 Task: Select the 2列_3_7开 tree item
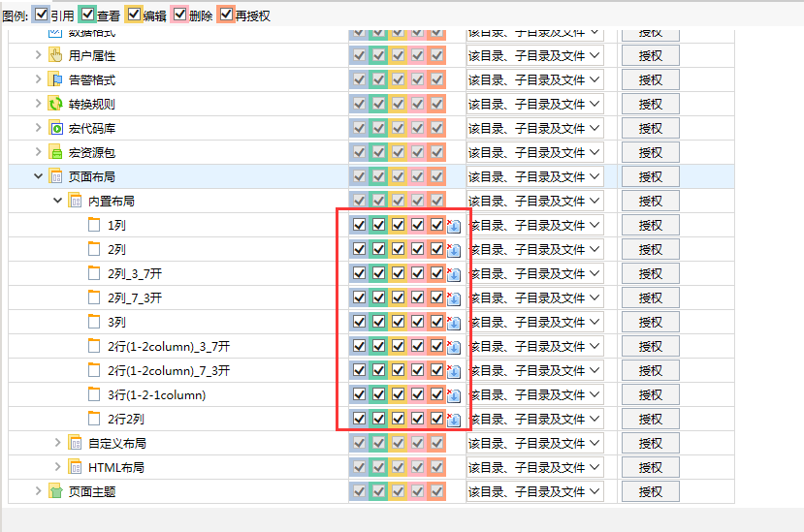coord(135,273)
